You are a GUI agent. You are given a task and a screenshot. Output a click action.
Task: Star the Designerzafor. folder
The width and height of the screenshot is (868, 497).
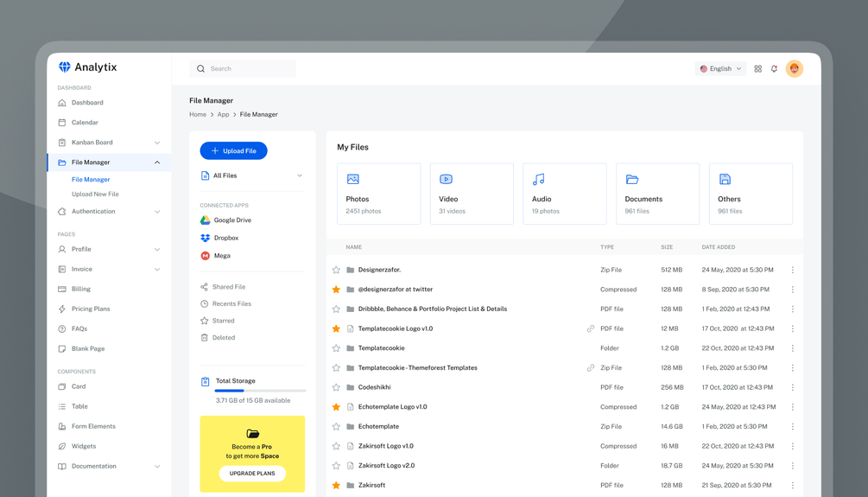[x=336, y=270]
